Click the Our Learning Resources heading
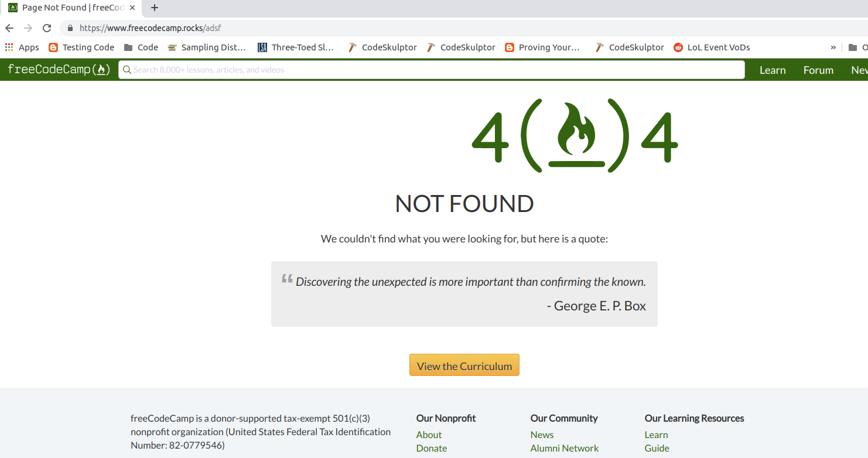Image resolution: width=868 pixels, height=458 pixels. (695, 418)
